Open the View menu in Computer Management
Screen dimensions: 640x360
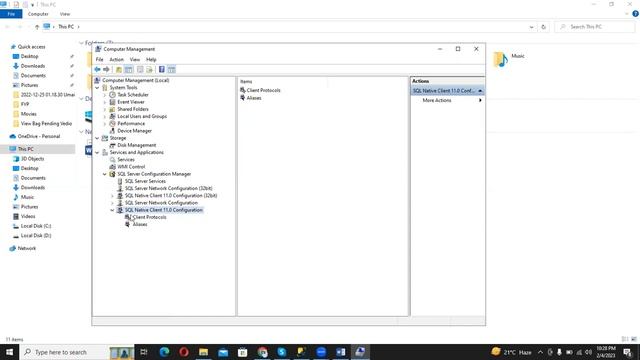(135, 60)
